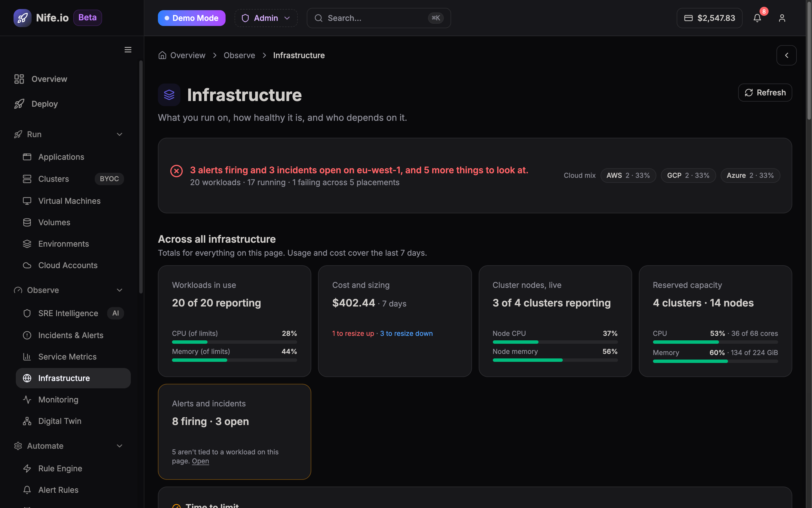Click '1 to resize up' text
812x508 pixels.
353,333
